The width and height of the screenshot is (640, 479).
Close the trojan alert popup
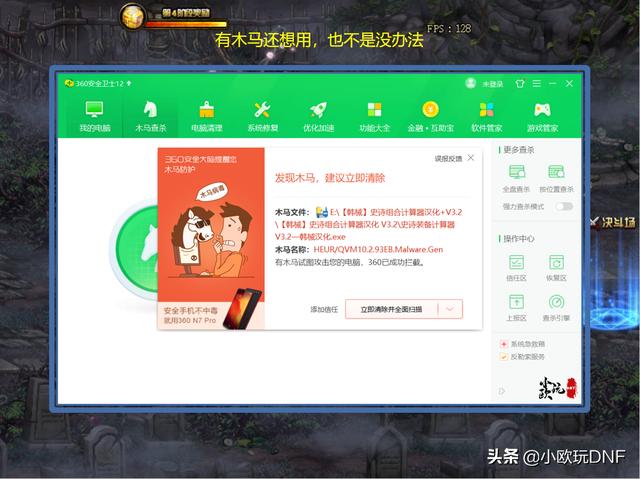pyautogui.click(x=471, y=157)
